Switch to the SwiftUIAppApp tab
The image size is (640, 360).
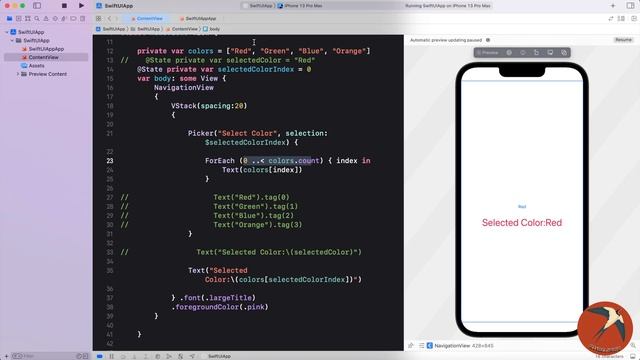coord(198,18)
